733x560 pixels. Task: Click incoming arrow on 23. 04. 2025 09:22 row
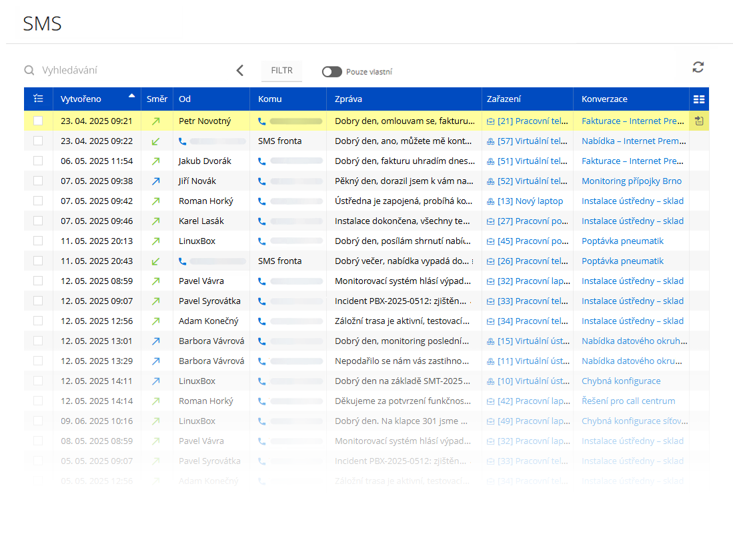pyautogui.click(x=155, y=141)
